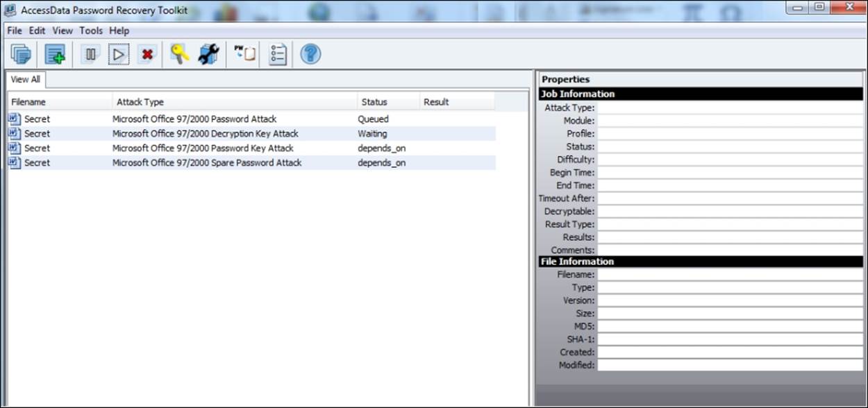Click the Difficulty property value field
Viewport: 868px width, 408px height.
(731, 160)
